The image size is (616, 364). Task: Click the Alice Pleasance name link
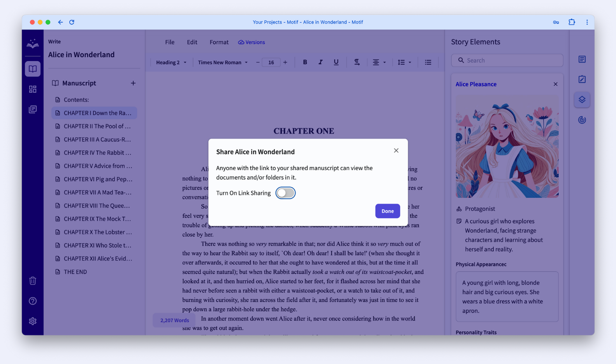pos(476,84)
